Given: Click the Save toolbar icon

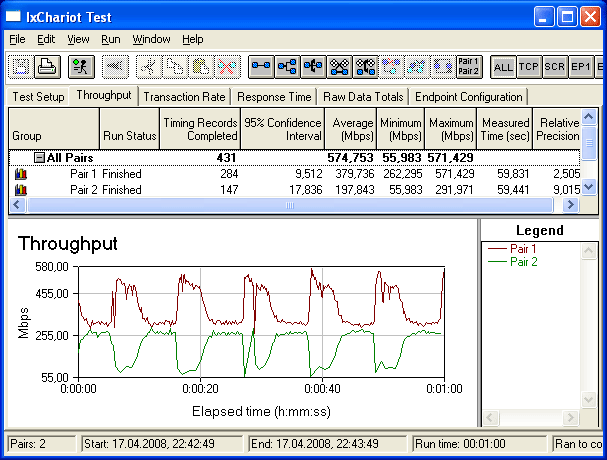Looking at the screenshot, I should [x=21, y=67].
